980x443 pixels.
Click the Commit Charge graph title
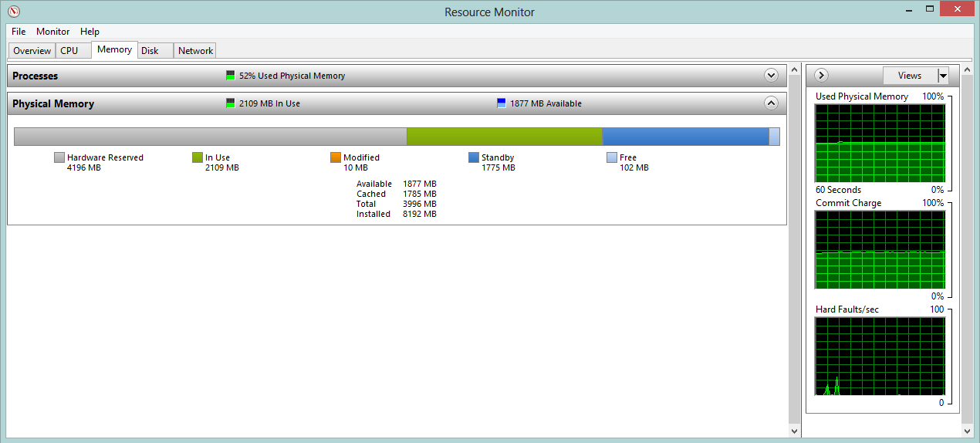[x=848, y=203]
